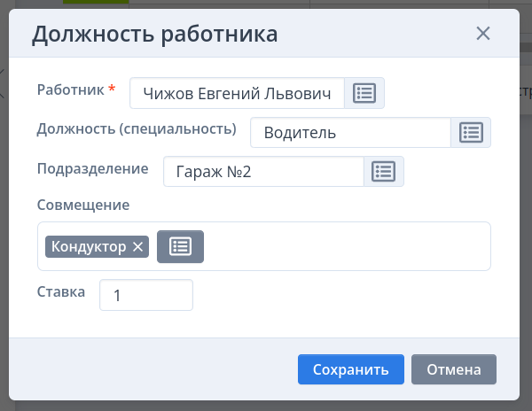Close the Должность работника dialog
Viewport: 532px width, 411px height.
point(483,34)
